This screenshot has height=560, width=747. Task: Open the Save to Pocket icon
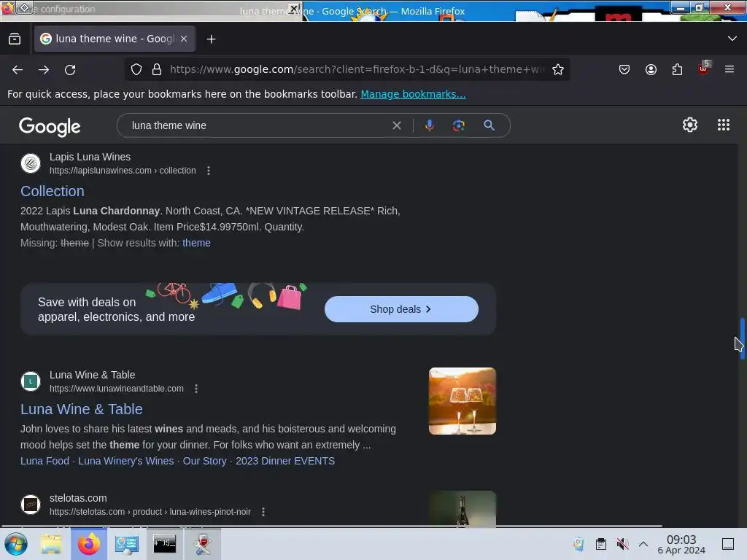[x=624, y=69]
